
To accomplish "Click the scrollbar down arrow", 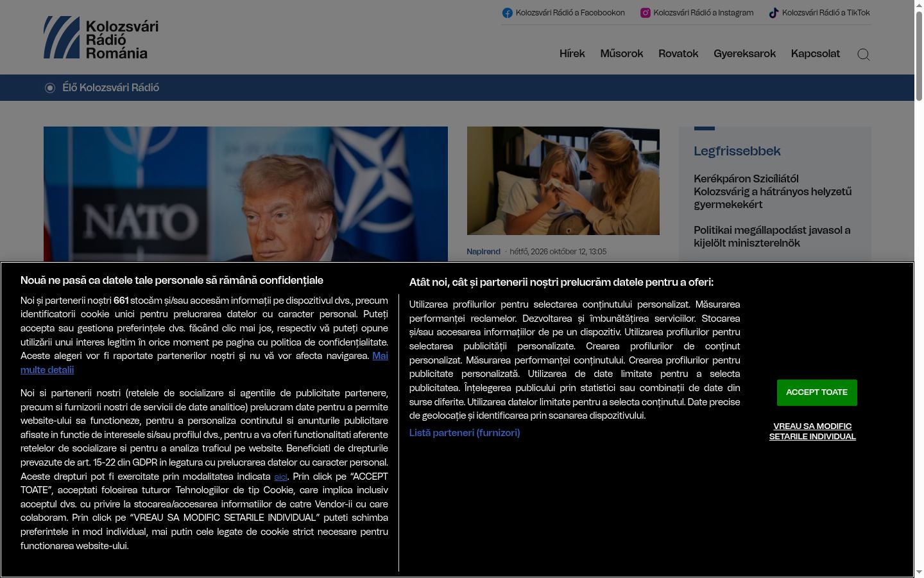I will [919, 572].
